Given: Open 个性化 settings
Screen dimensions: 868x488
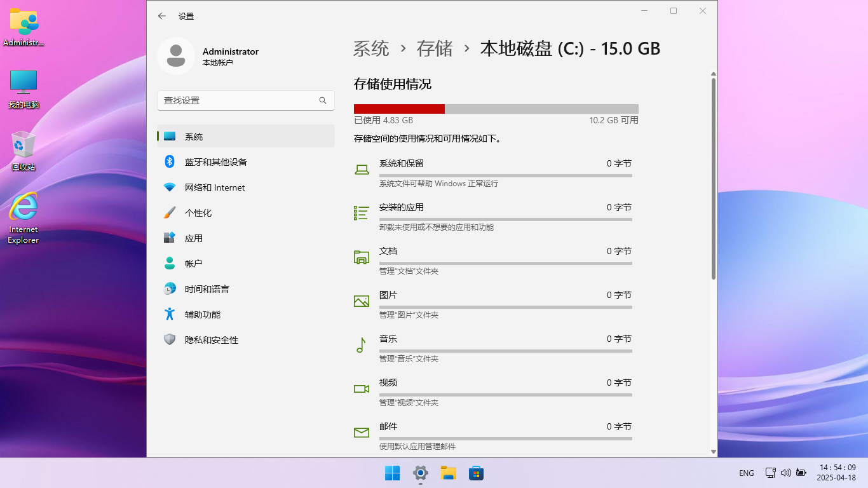Looking at the screenshot, I should pyautogui.click(x=246, y=212).
